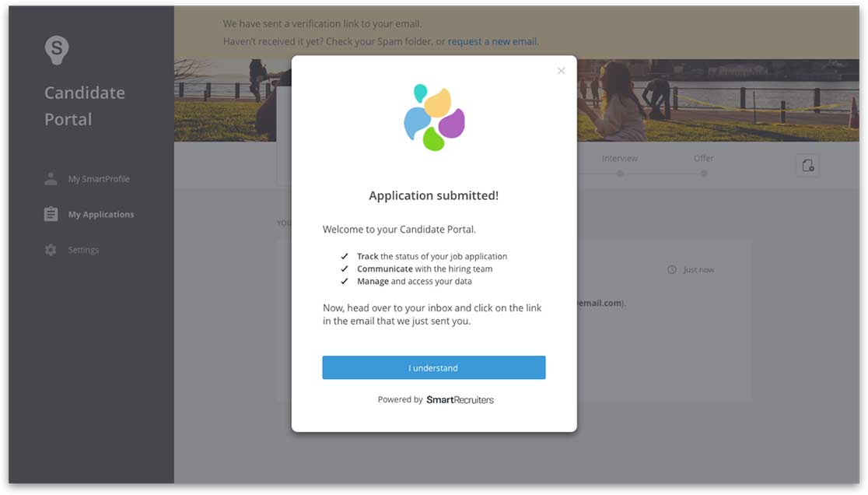
Task: Open Settings from the sidebar
Action: coord(83,250)
